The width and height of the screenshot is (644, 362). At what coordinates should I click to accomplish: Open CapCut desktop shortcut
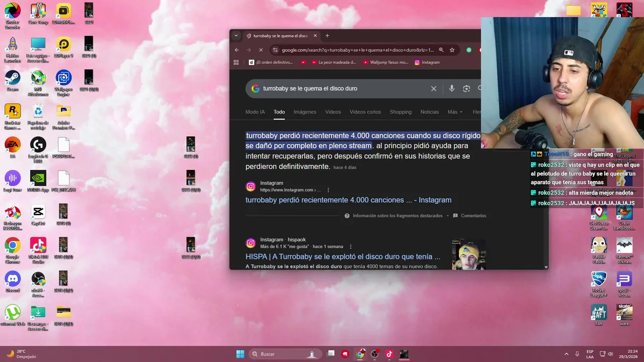[38, 215]
